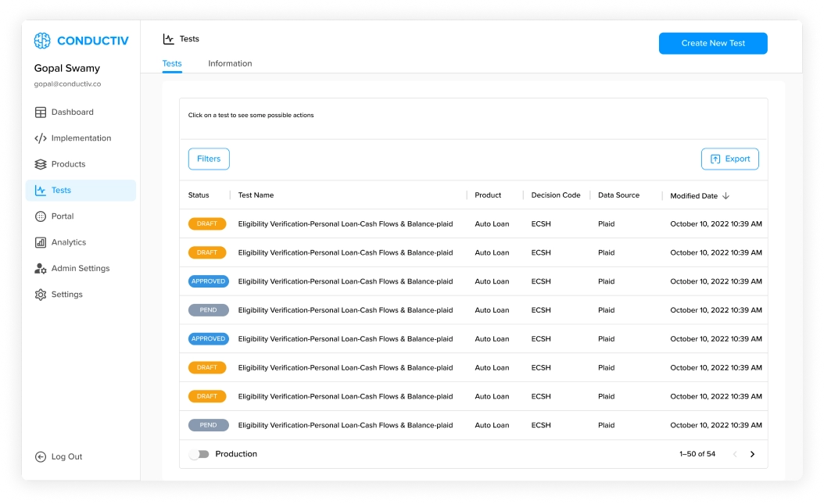Click the 'Click on a test' hint text

coord(251,116)
